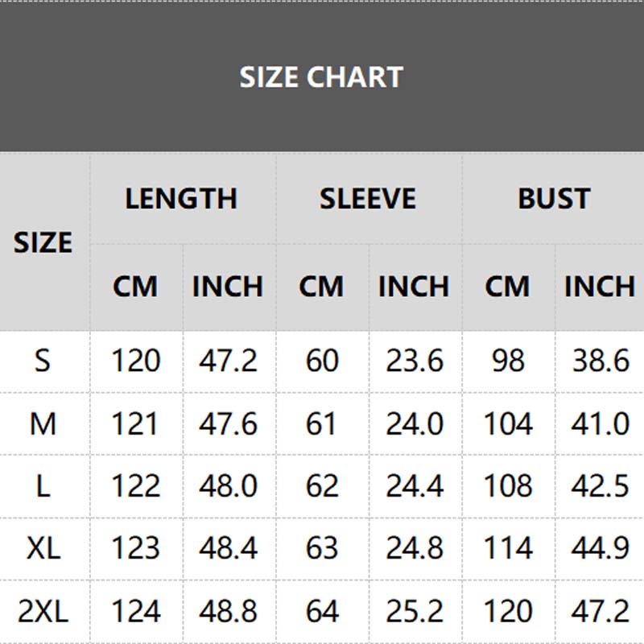This screenshot has width=644, height=644.
Task: Select the INCH subheader under BUST
Action: 600,287
